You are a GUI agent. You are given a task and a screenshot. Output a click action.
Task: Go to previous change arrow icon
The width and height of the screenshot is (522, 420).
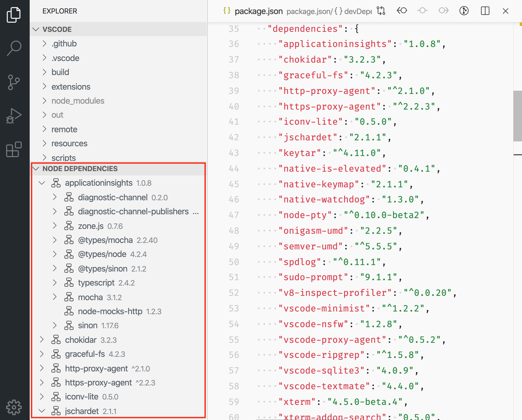click(402, 11)
